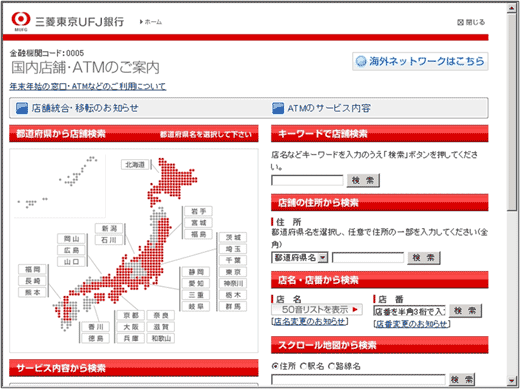Click the red arrow on 50音リストを表示
This screenshot has height=389, width=520.
[355, 309]
